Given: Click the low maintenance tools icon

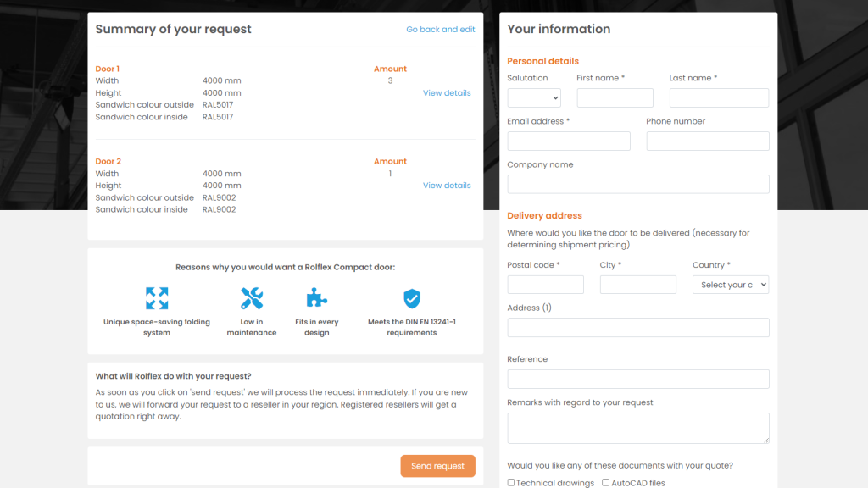Looking at the screenshot, I should 252,298.
